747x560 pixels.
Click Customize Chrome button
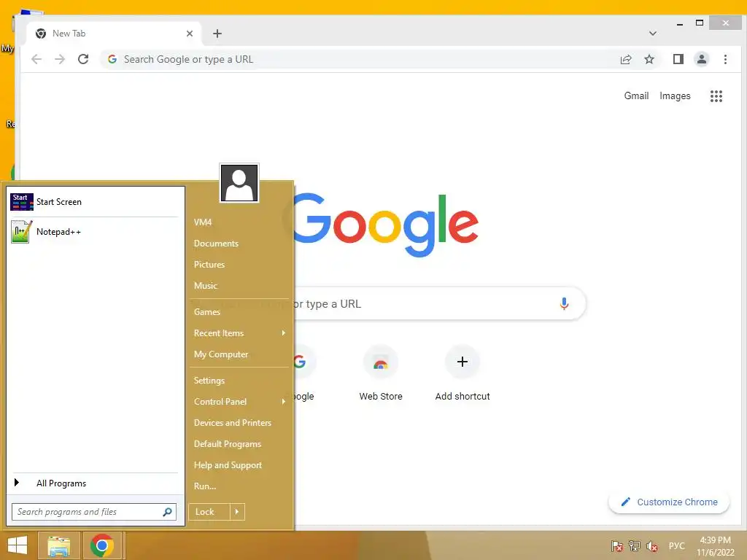click(669, 502)
